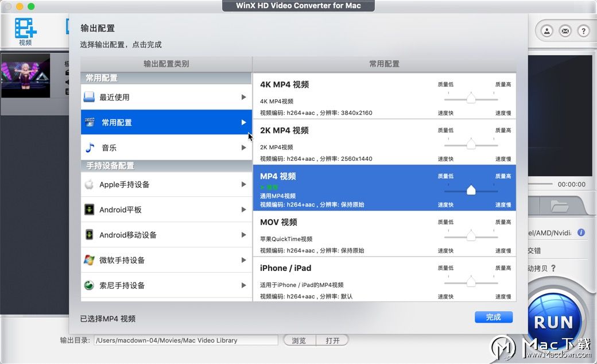Viewport: 597px width, 364px height.
Task: Adjust the MP4 视频 quality slider
Action: pyautogui.click(x=471, y=189)
